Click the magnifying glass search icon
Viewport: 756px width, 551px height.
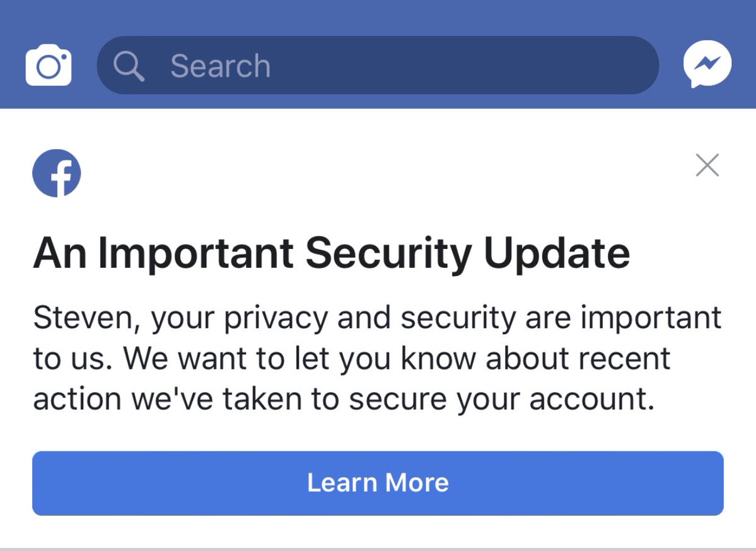[129, 66]
